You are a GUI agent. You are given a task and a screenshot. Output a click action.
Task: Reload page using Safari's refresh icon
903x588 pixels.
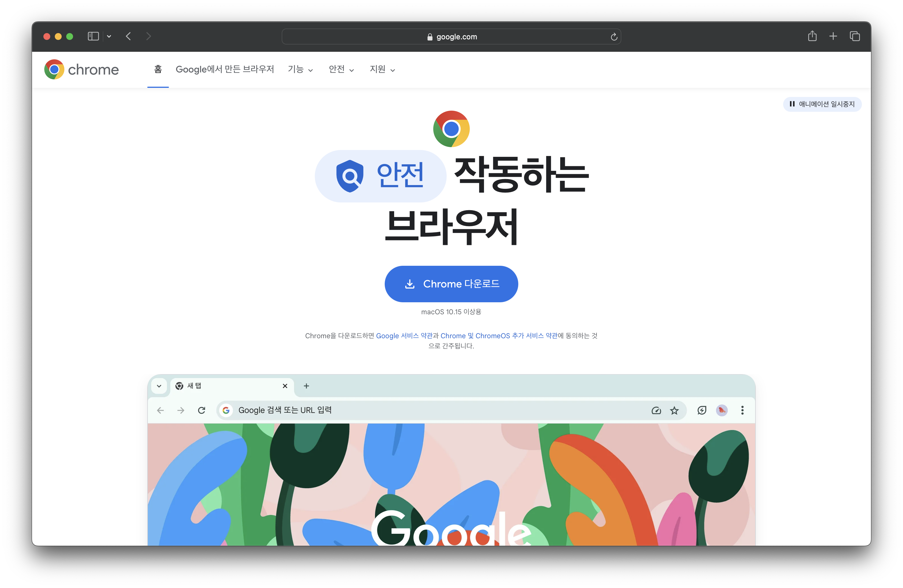coord(614,37)
